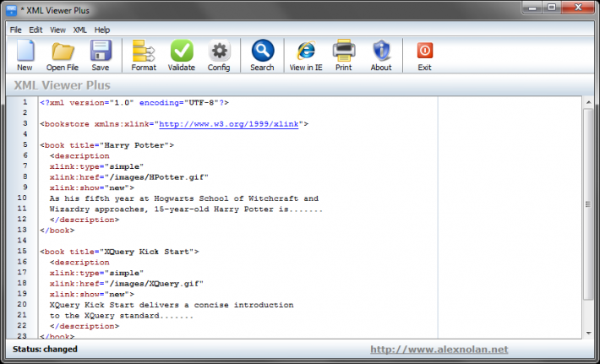Click the vertical scrollbar thumb

click(x=588, y=204)
